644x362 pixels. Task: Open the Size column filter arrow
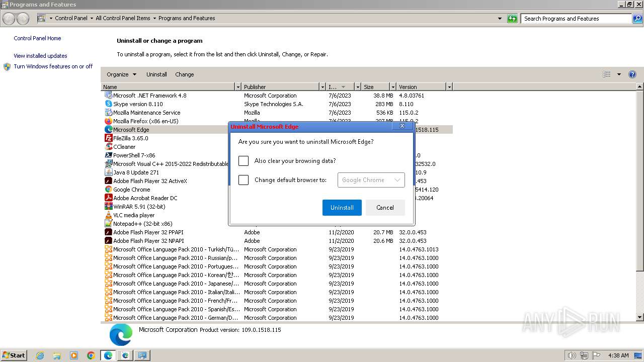point(392,87)
